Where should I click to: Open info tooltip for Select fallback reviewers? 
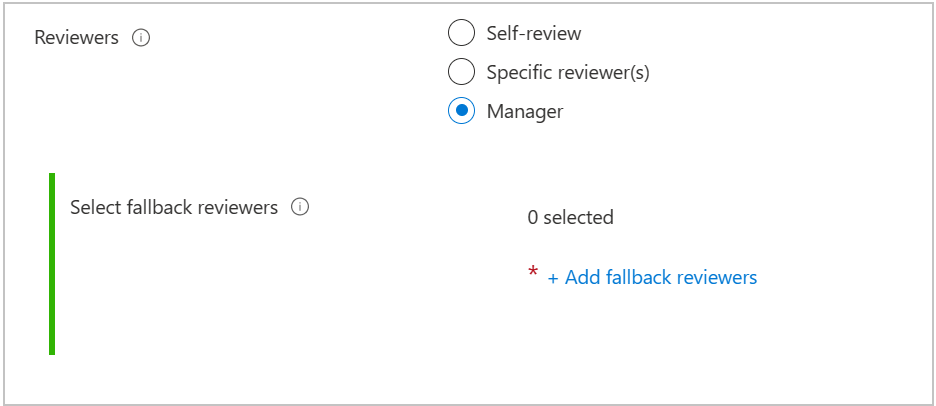point(300,208)
